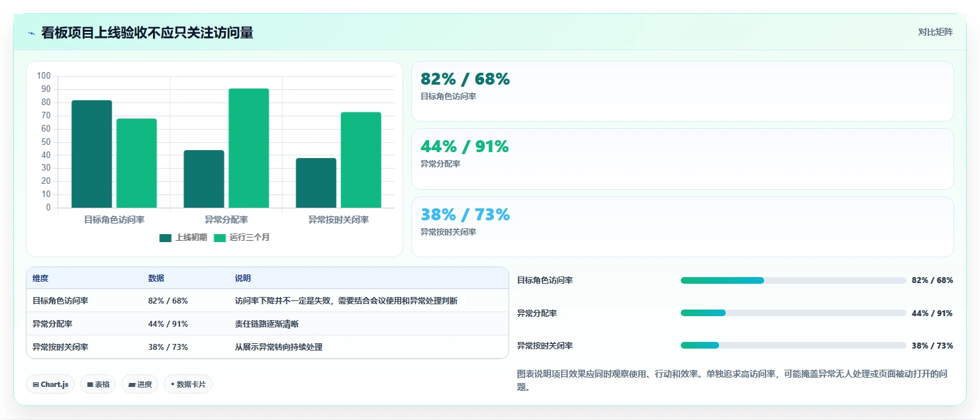This screenshot has width=980, height=420.
Task: Click the 异常分配率 progress bar
Action: click(793, 313)
